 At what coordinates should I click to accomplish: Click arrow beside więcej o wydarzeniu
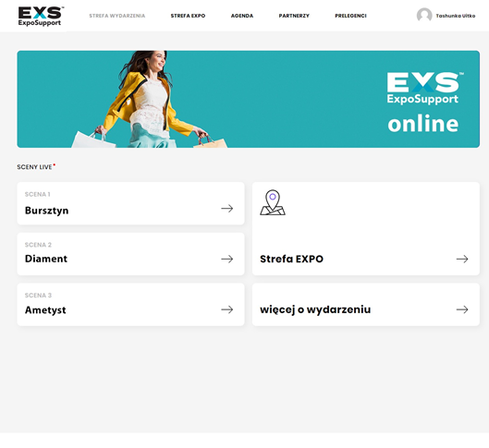pos(462,309)
